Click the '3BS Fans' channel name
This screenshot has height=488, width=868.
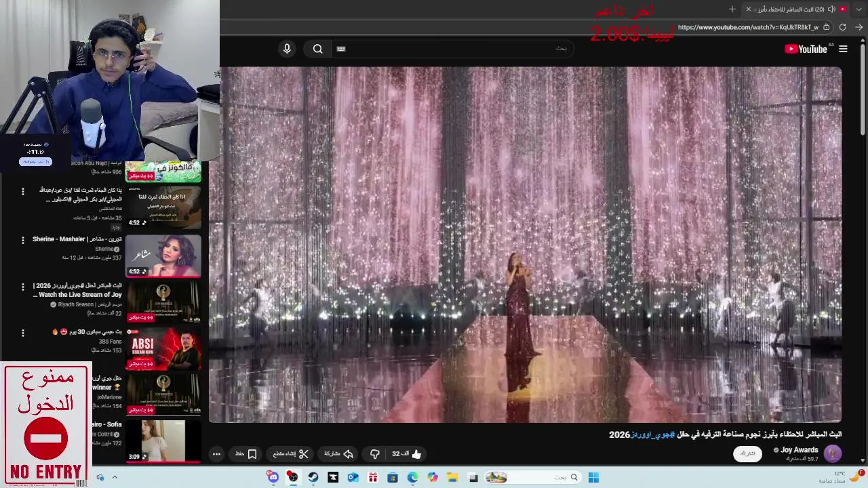tap(111, 342)
